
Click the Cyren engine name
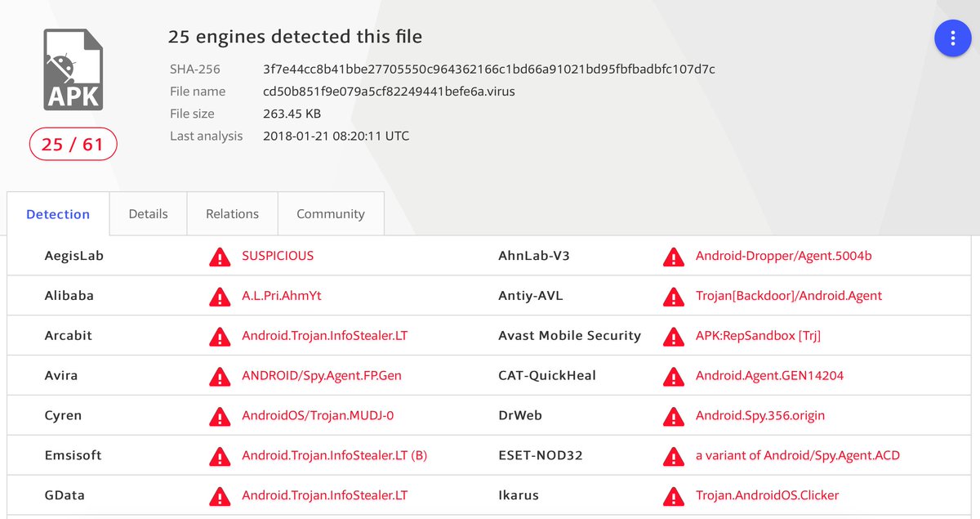point(64,416)
